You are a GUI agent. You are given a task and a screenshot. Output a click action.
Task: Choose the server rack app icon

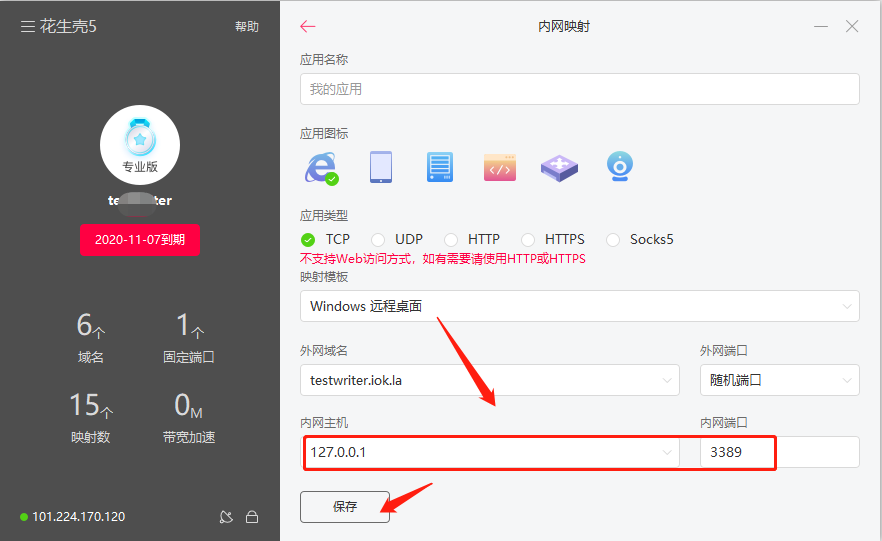pyautogui.click(x=440, y=167)
